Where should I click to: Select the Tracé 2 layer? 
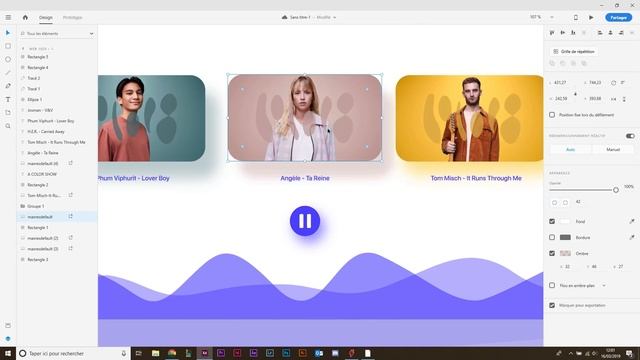[x=33, y=78]
